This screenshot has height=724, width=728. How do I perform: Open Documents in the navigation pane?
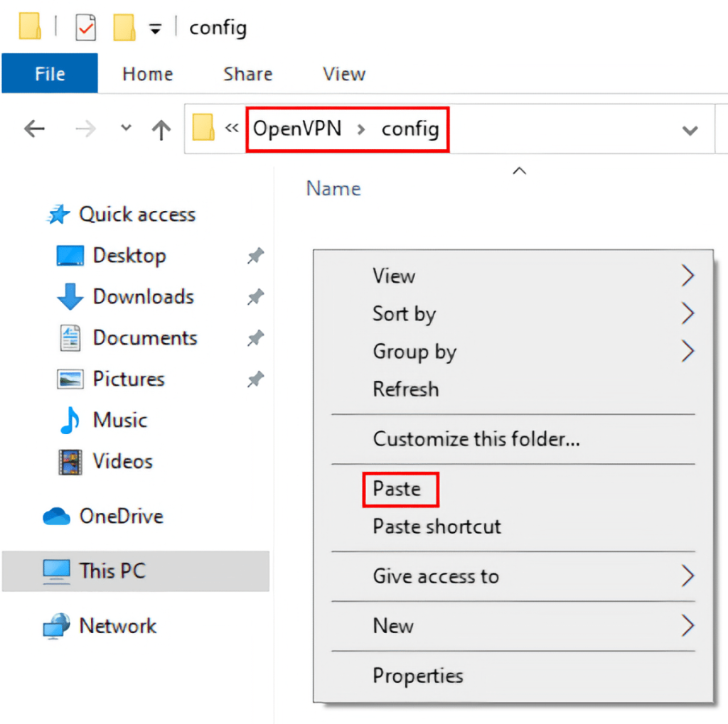(x=145, y=337)
